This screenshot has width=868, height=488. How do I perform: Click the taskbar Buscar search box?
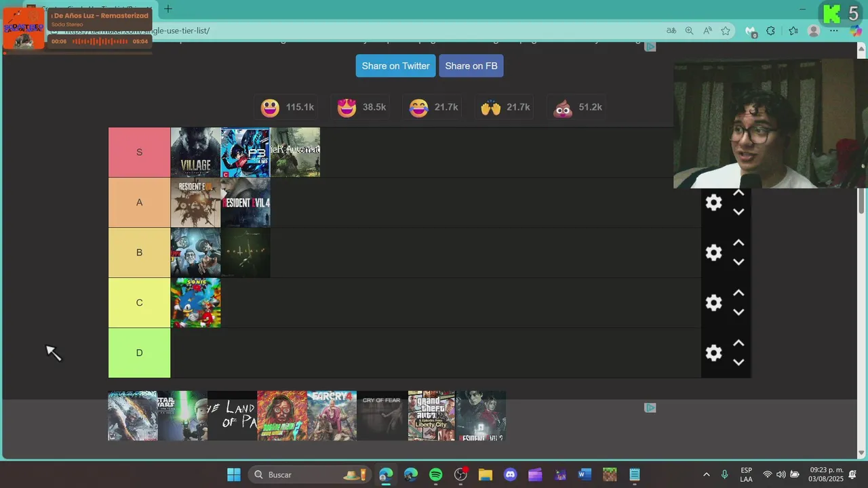[311, 474]
